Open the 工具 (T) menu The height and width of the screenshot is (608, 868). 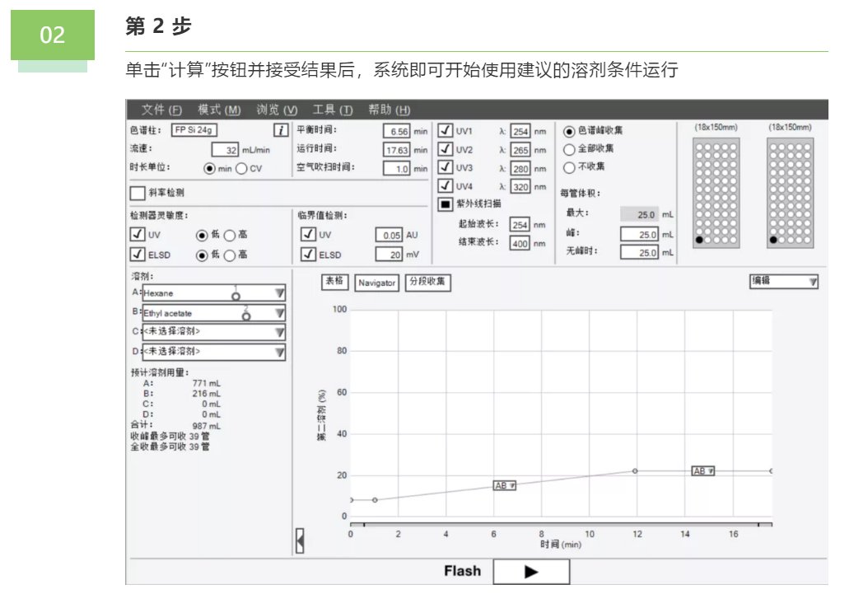(332, 110)
